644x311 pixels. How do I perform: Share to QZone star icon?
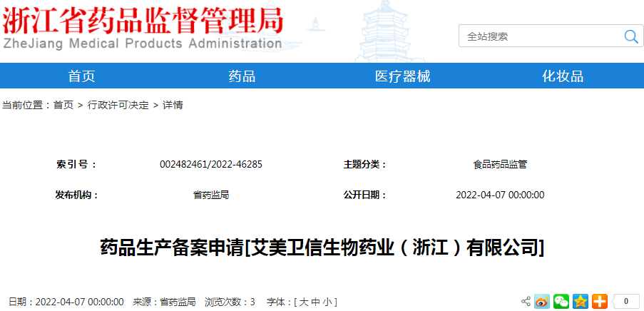tap(581, 302)
